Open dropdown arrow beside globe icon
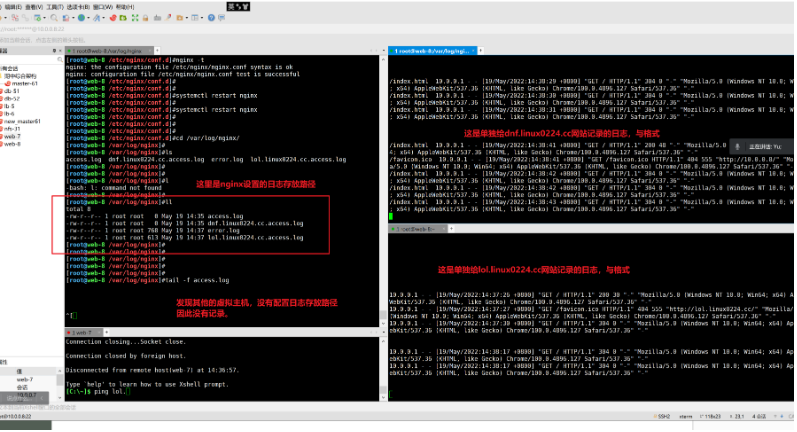 click(x=88, y=18)
